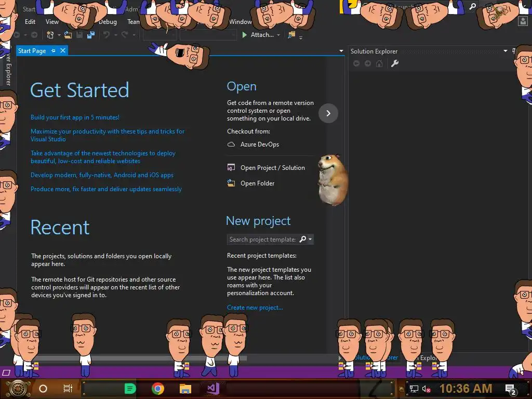Click the green Attach play button
The image size is (532, 399).
pos(244,35)
